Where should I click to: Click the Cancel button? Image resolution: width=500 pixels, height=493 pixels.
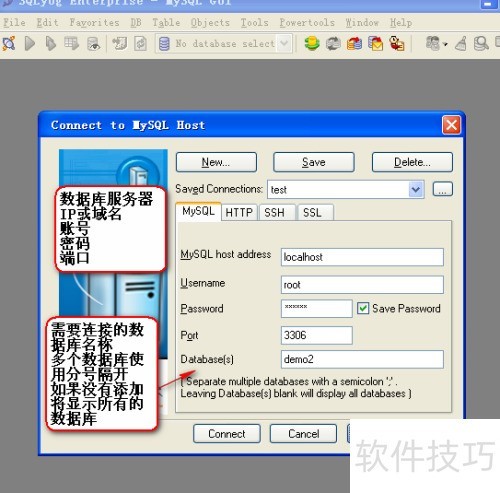coord(303,434)
